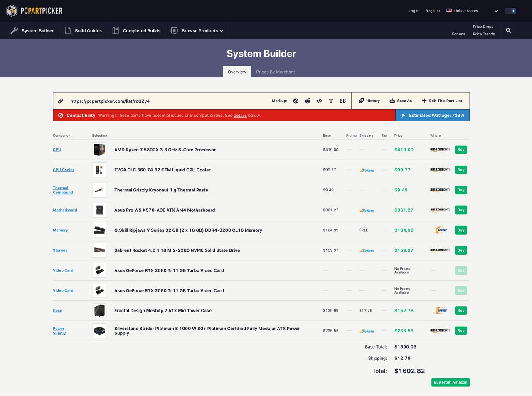Select plain text markup T icon
This screenshot has width=532, height=396.
[x=331, y=101]
